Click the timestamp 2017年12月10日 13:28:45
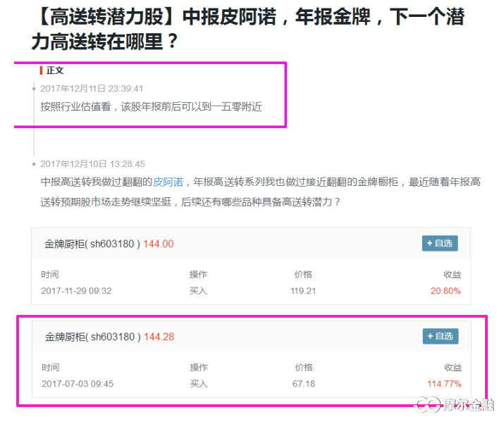504x424 pixels. coord(92,163)
